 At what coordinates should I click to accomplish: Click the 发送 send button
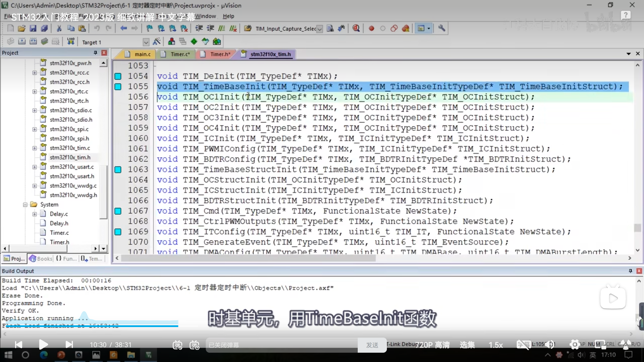[x=372, y=345]
